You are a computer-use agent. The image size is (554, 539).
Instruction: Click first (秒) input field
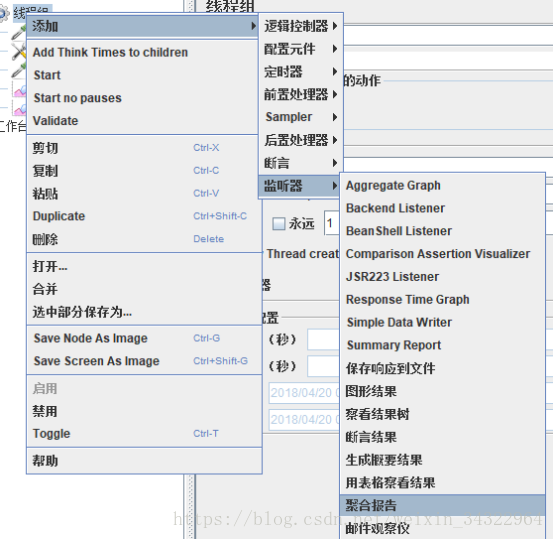coord(323,339)
